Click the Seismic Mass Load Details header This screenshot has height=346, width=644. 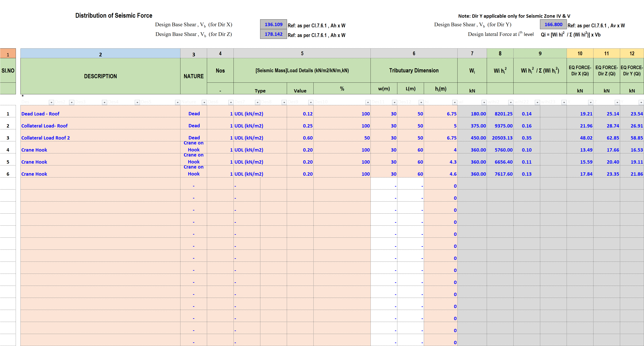pos(302,71)
